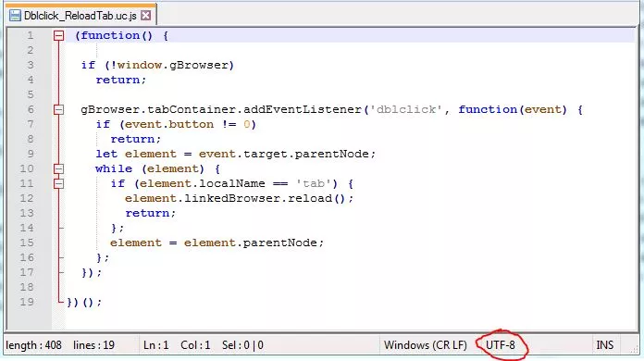Collapse the addEventListener block at line 6
The image size is (644, 361).
point(58,109)
